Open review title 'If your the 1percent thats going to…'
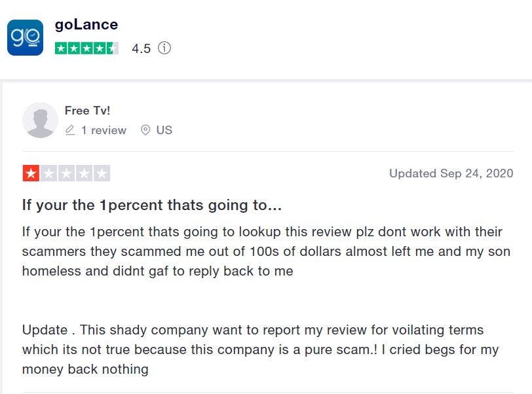This screenshot has width=532, height=394. [152, 205]
